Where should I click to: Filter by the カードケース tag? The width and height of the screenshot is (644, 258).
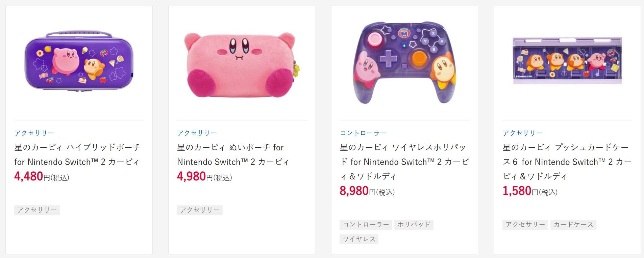[x=573, y=225]
